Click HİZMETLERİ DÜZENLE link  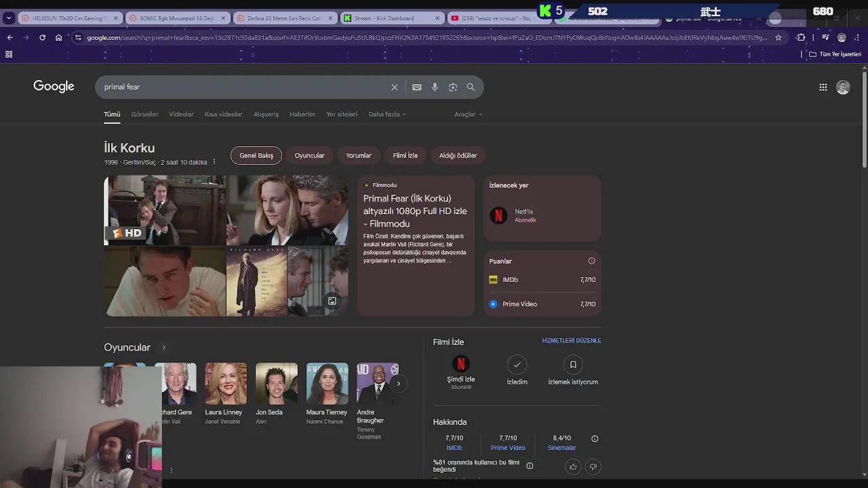tap(572, 340)
